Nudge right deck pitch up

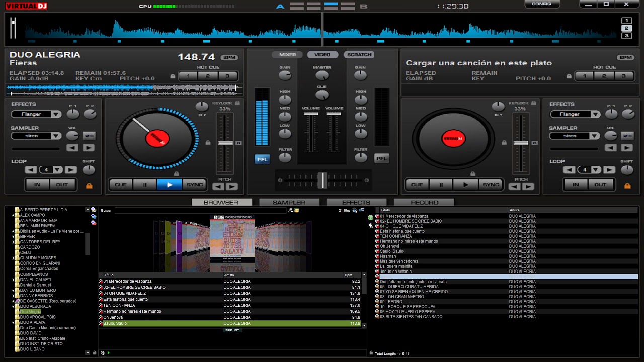528,187
